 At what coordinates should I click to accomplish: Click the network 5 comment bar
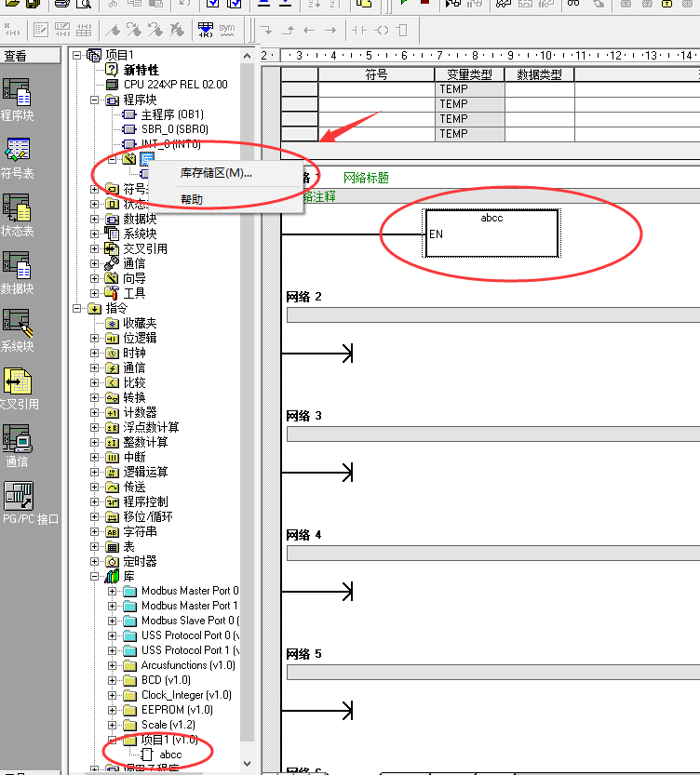(493, 673)
